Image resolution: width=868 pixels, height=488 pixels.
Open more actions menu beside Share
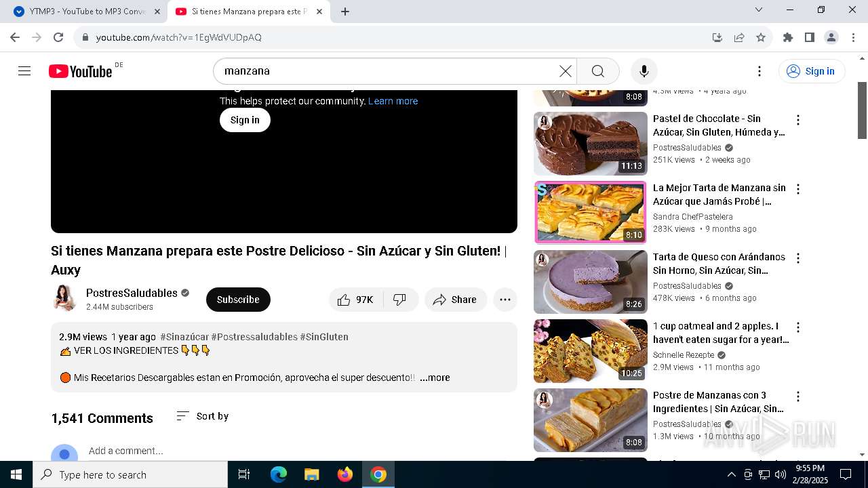505,300
